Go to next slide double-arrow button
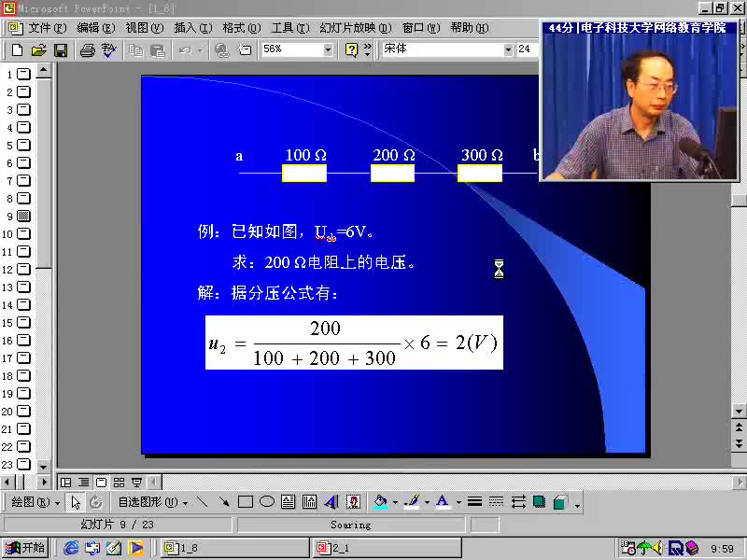The height and width of the screenshot is (560, 747). click(x=739, y=444)
